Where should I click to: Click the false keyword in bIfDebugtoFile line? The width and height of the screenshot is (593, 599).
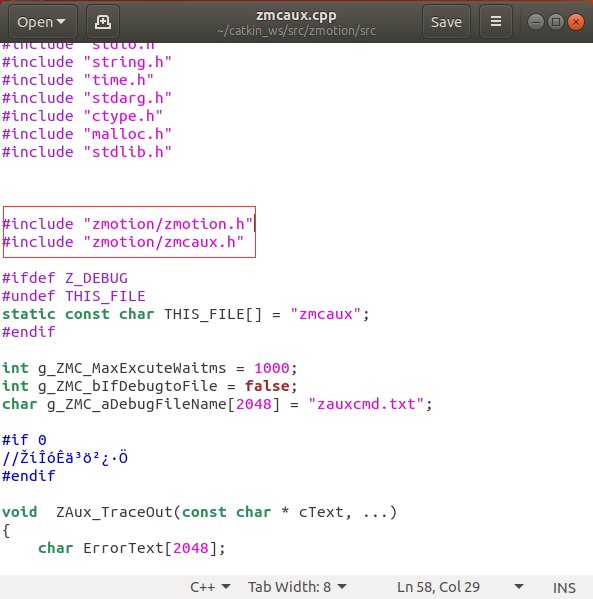pos(267,386)
